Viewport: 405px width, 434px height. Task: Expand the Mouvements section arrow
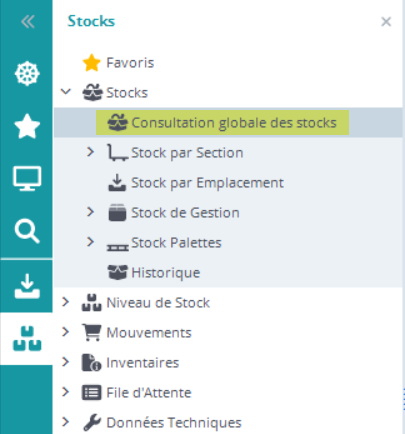point(66,332)
